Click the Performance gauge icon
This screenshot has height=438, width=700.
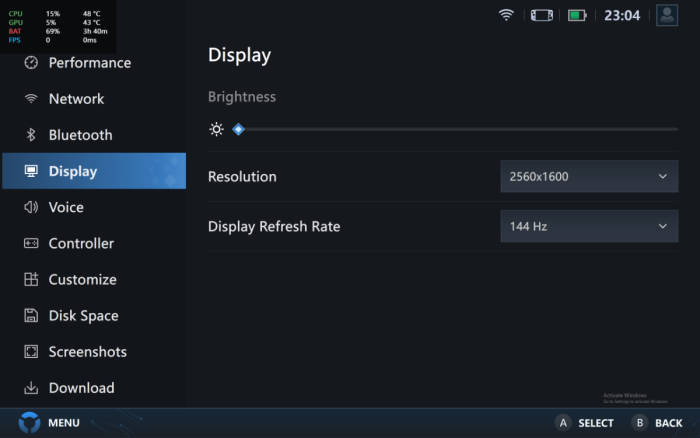click(31, 63)
